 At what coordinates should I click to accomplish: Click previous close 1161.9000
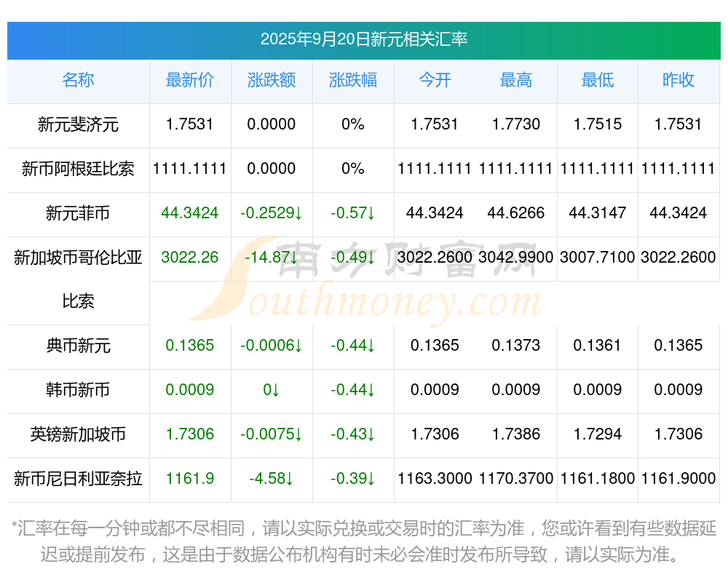(678, 478)
